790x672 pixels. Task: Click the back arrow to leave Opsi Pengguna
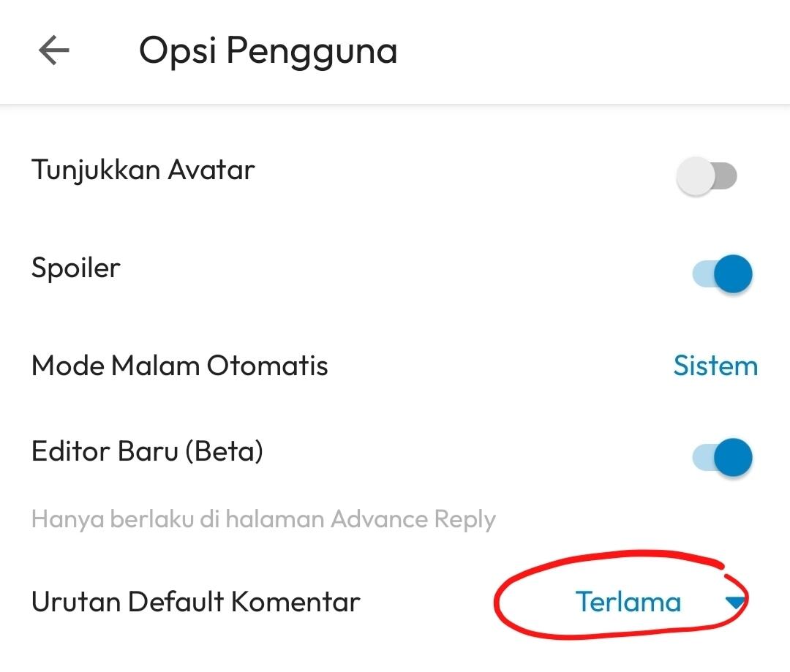(x=53, y=50)
